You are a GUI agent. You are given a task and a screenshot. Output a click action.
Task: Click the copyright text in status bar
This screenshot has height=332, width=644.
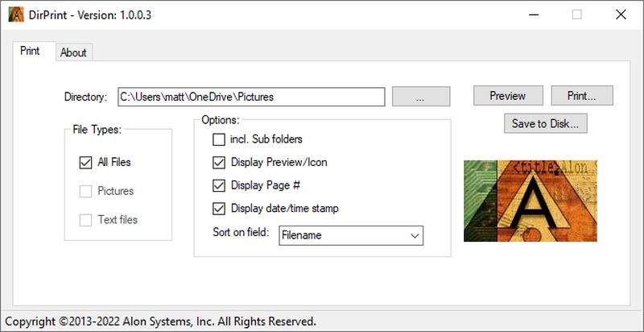tap(160, 321)
